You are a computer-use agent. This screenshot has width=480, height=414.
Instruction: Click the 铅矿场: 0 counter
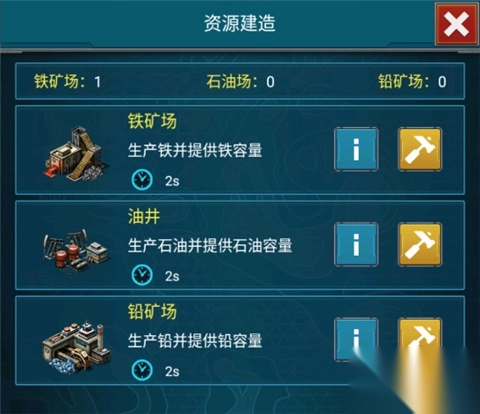pyautogui.click(x=412, y=82)
